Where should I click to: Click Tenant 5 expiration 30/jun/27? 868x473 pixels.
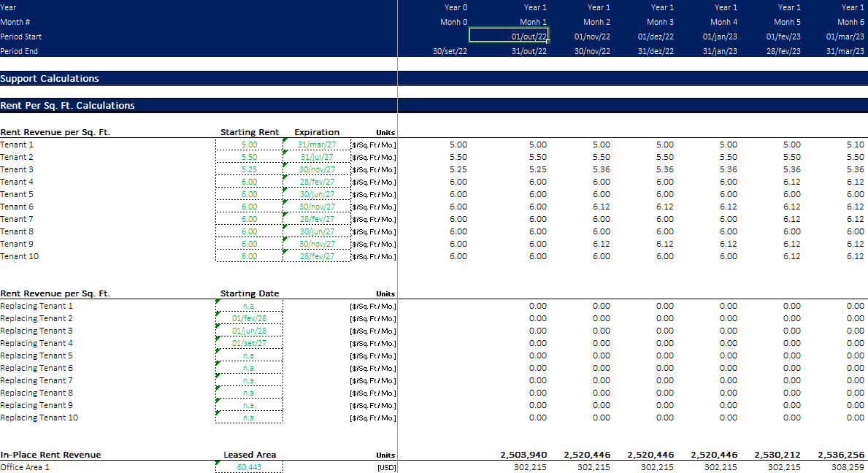click(x=317, y=194)
